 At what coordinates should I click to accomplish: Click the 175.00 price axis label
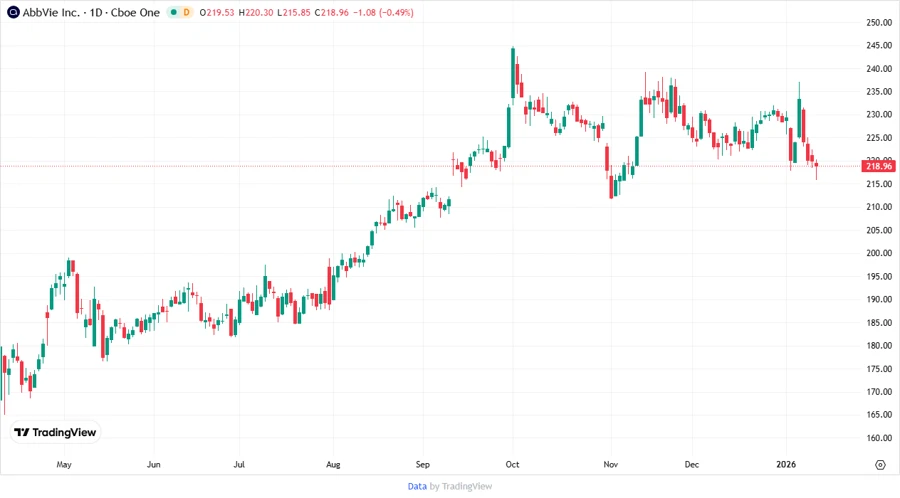coord(879,368)
